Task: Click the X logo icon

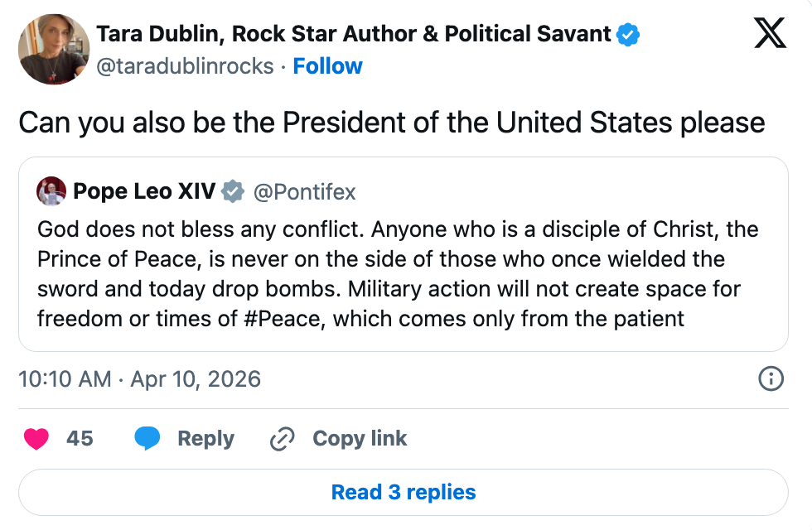Action: point(770,34)
